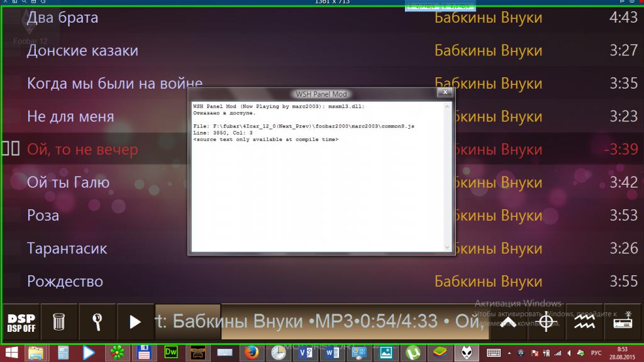Select the track 'Роза'
This screenshot has height=362, width=644.
click(43, 215)
